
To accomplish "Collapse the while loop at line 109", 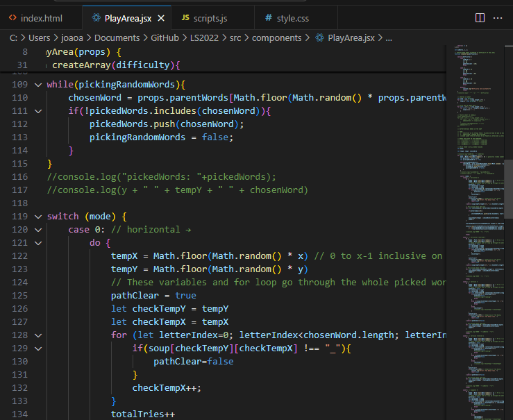I will tap(38, 85).
